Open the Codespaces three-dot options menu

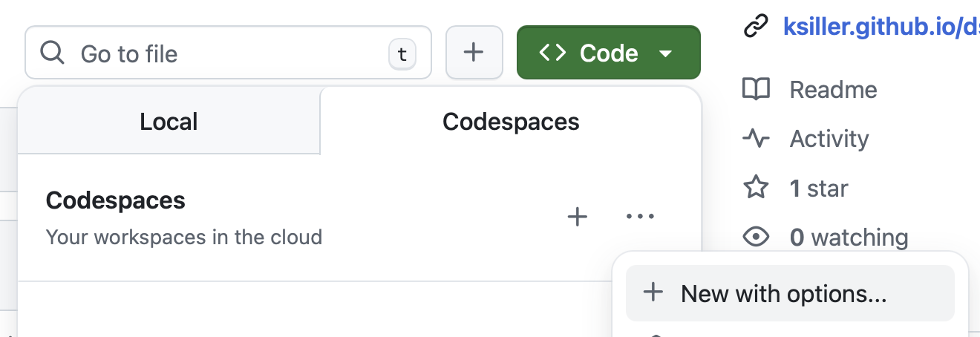coord(640,217)
